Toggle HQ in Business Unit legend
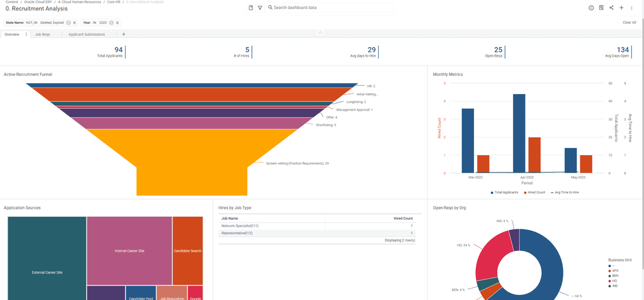644x300 pixels. [613, 281]
